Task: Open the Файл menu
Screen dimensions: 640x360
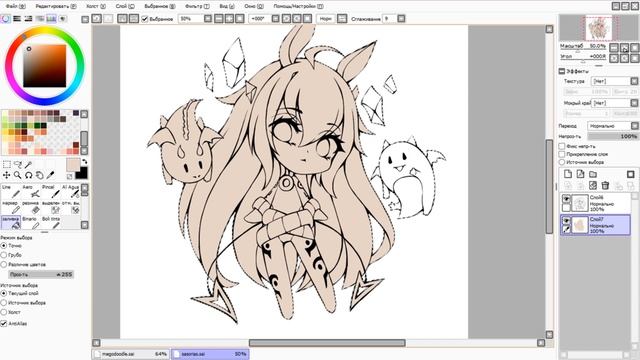Action: [x=15, y=6]
